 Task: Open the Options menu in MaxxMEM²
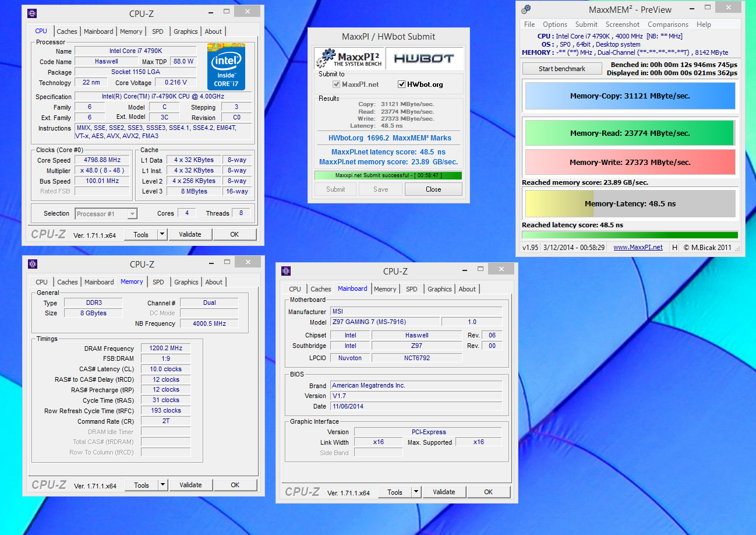pyautogui.click(x=555, y=24)
